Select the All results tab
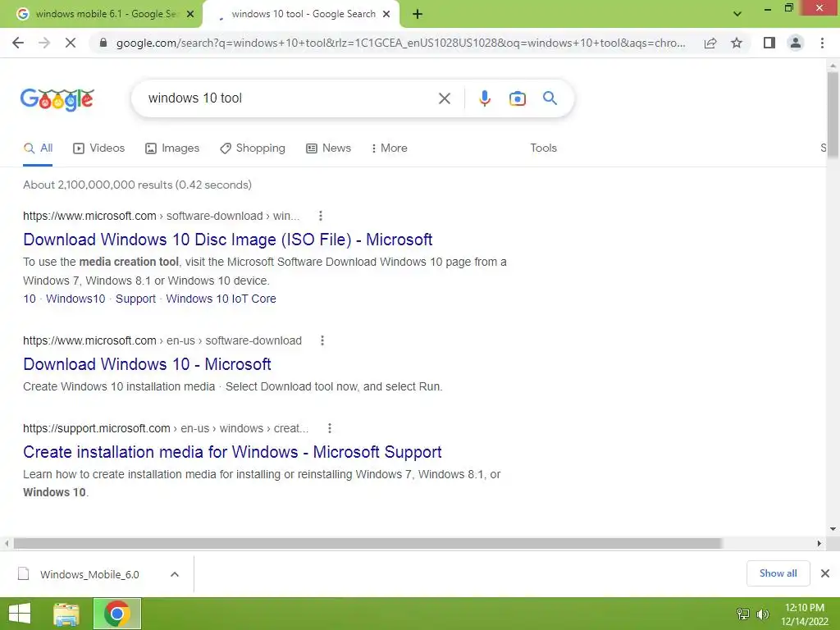The height and width of the screenshot is (630, 840). [38, 148]
